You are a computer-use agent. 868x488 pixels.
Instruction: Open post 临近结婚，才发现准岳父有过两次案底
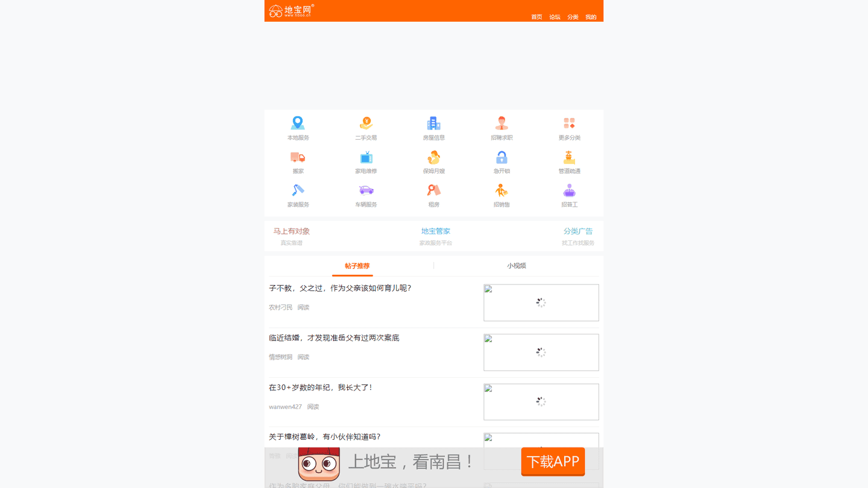coord(334,338)
